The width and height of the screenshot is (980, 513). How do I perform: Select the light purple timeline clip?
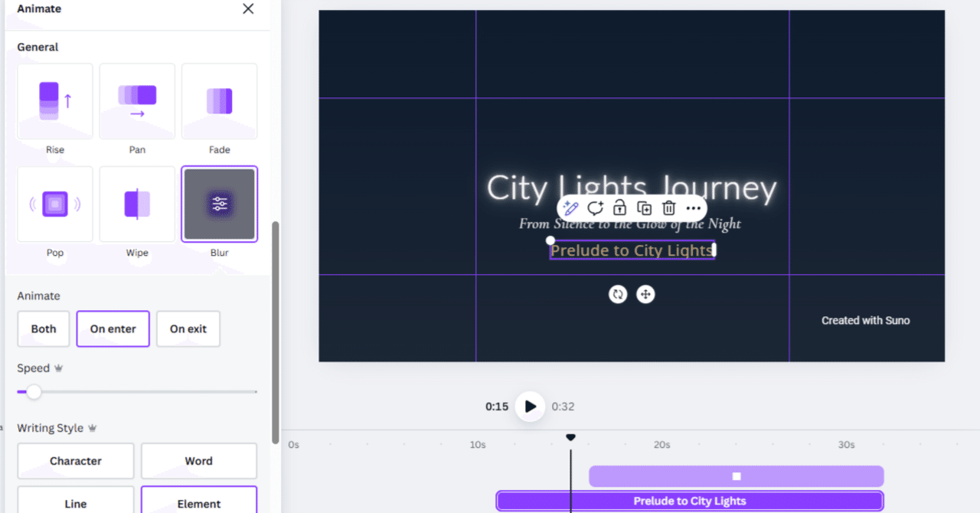736,476
